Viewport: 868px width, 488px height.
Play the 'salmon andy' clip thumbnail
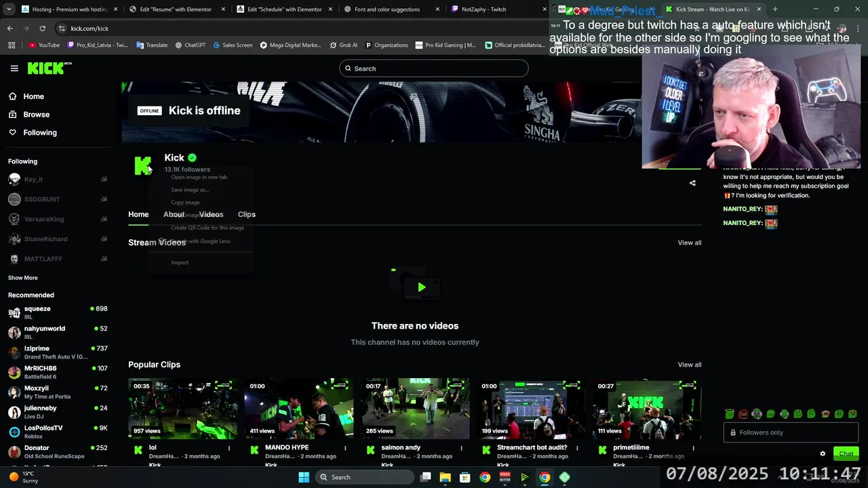pyautogui.click(x=415, y=409)
